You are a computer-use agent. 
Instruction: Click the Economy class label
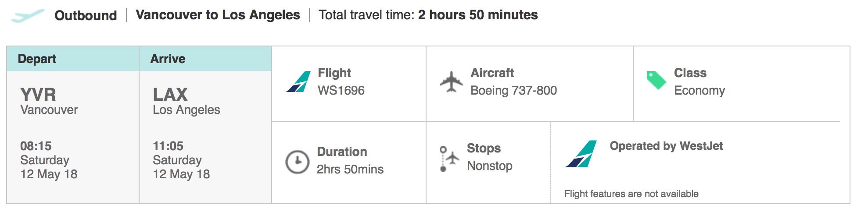pyautogui.click(x=699, y=90)
